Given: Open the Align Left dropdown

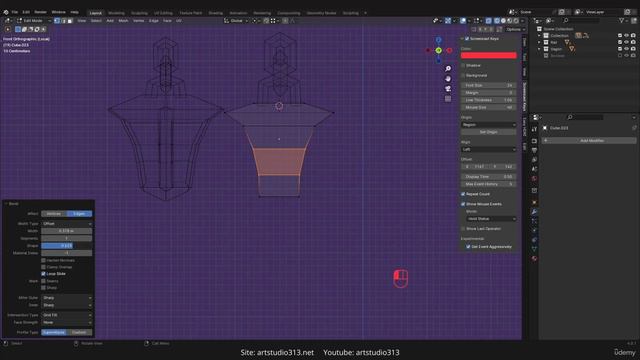Looking at the screenshot, I should coord(489,149).
